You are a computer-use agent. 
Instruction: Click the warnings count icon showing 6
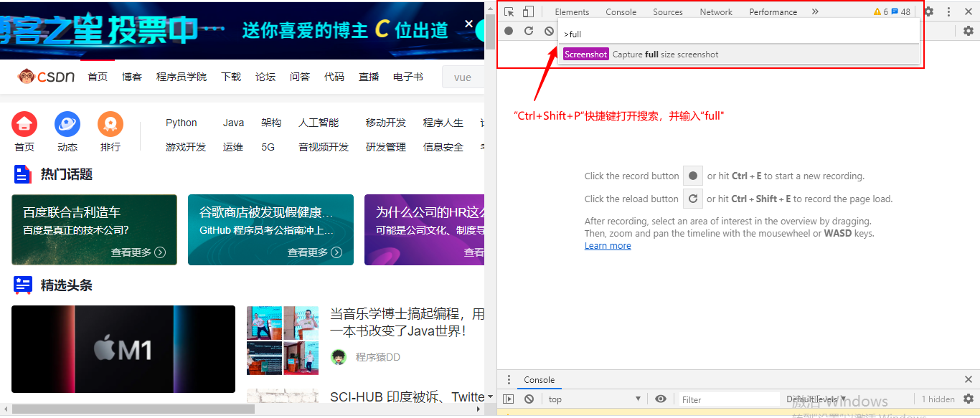[x=880, y=12]
